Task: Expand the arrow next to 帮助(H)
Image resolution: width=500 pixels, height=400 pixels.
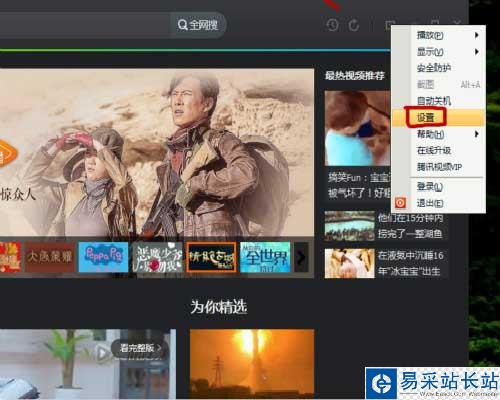Action: tap(477, 134)
